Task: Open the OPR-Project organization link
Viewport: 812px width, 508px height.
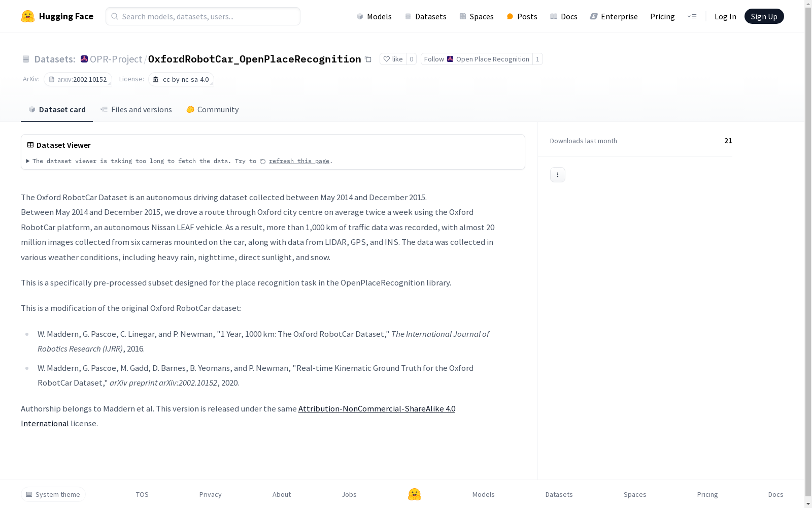Action: coord(116,59)
